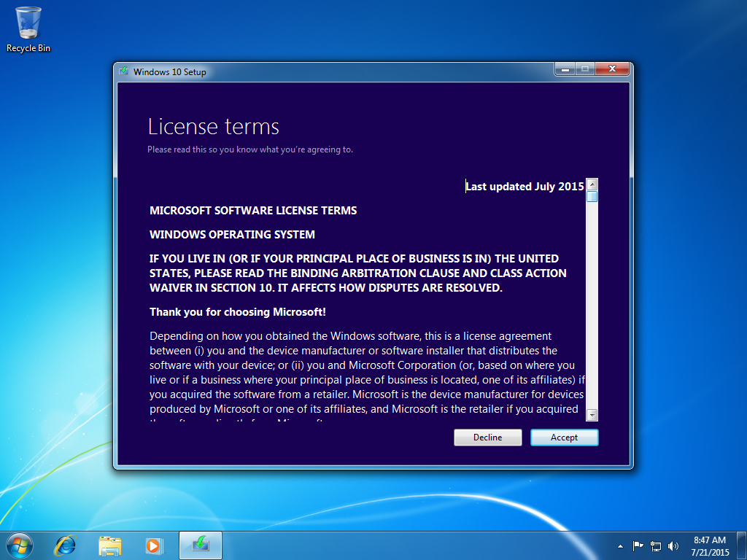
Task: Click the license text scrollbar thumb
Action: coord(592,196)
